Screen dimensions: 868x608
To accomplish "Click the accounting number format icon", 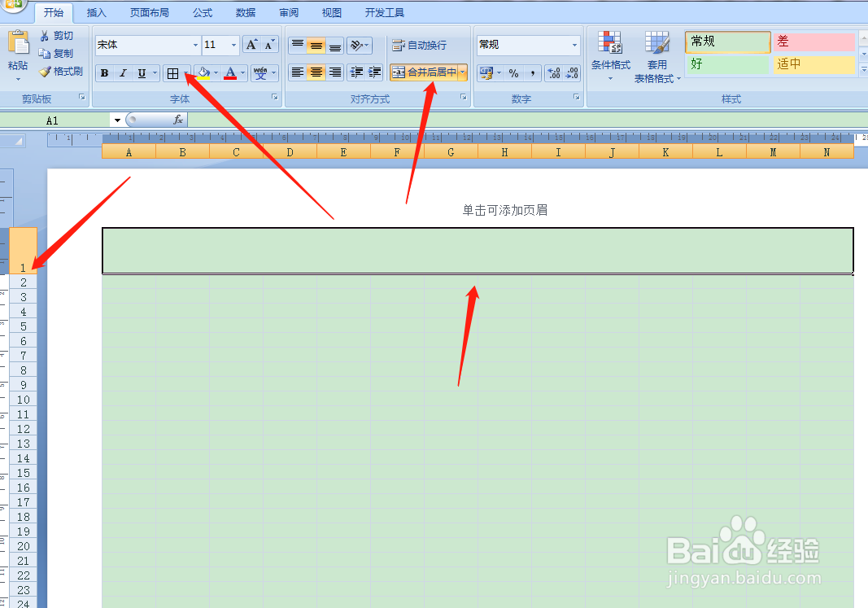I will point(486,73).
